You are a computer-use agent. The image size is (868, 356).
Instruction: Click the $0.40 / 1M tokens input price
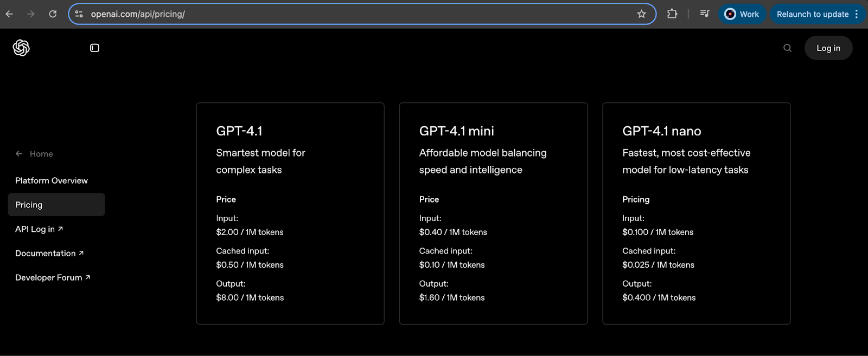click(x=453, y=232)
